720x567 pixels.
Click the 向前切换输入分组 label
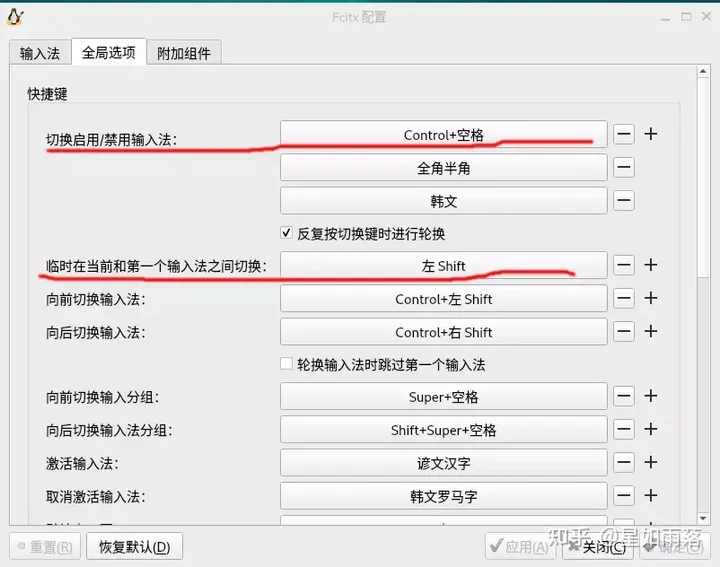102,397
